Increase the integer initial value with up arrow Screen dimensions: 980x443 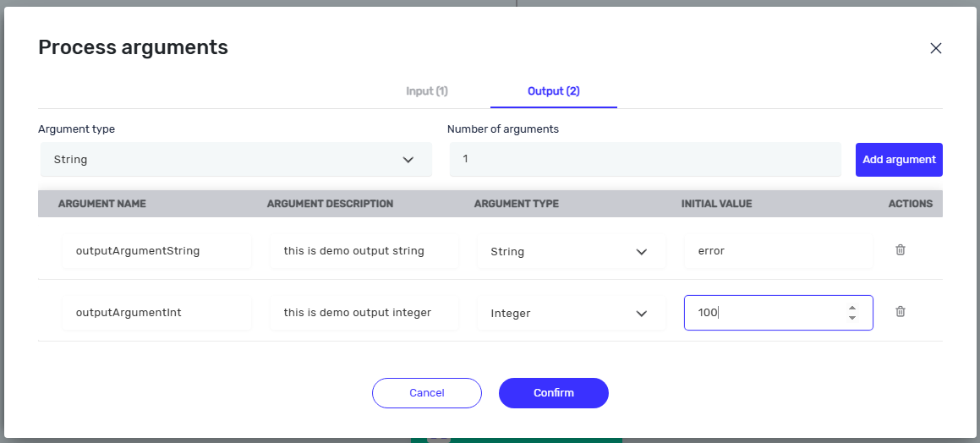coord(851,308)
